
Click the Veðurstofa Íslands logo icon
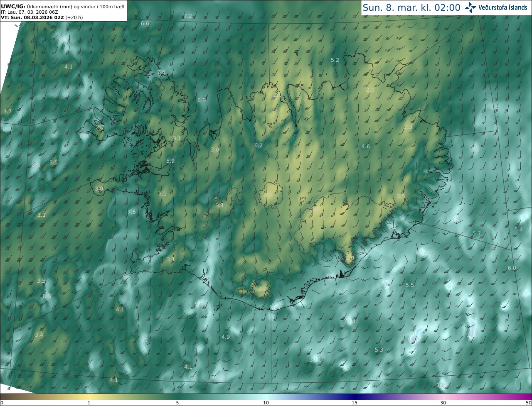pos(470,7)
